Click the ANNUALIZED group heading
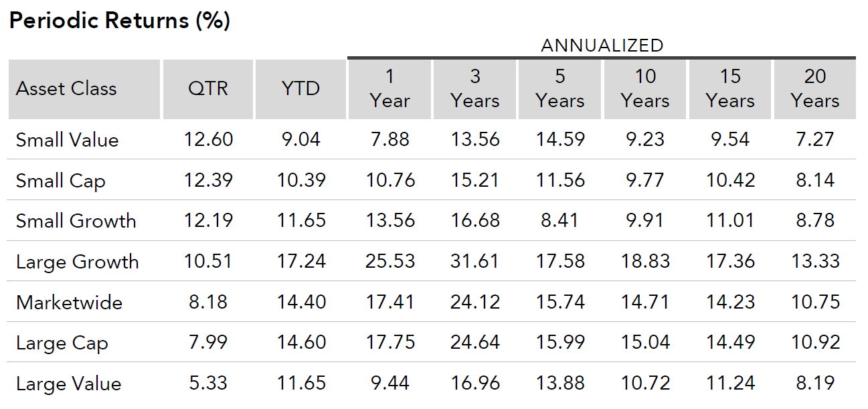The width and height of the screenshot is (868, 409). click(x=602, y=46)
